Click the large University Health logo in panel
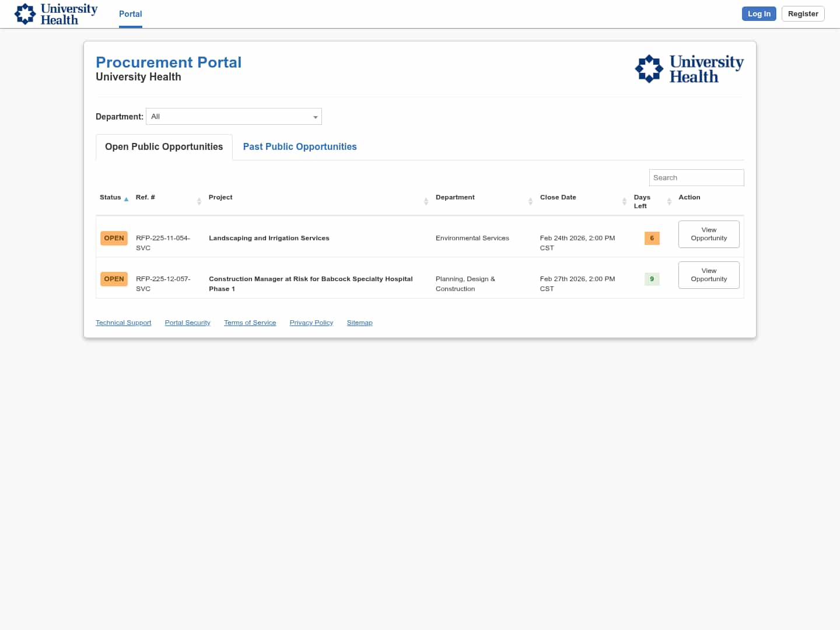This screenshot has height=630, width=840. 689,69
